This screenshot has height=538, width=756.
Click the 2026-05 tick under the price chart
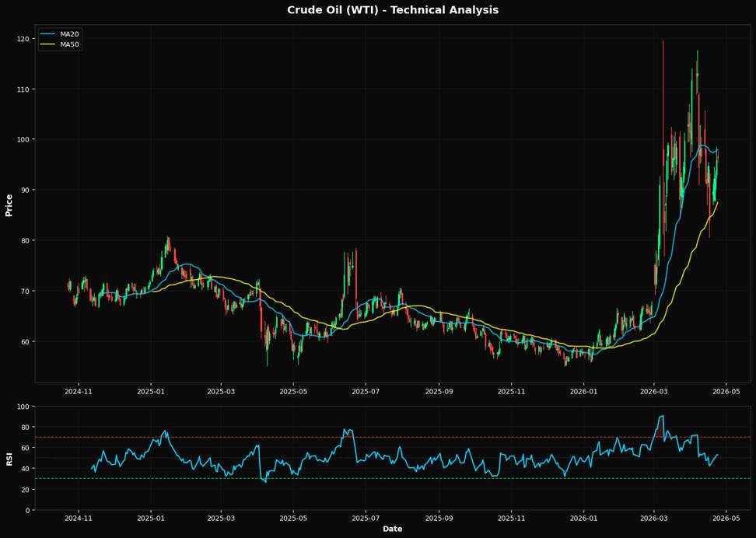point(726,391)
